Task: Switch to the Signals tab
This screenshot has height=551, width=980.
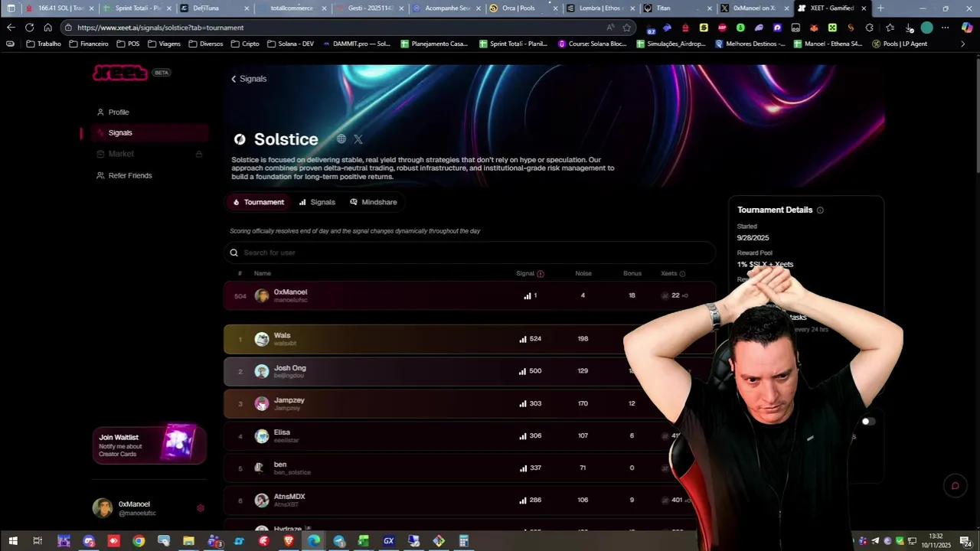Action: tap(317, 202)
